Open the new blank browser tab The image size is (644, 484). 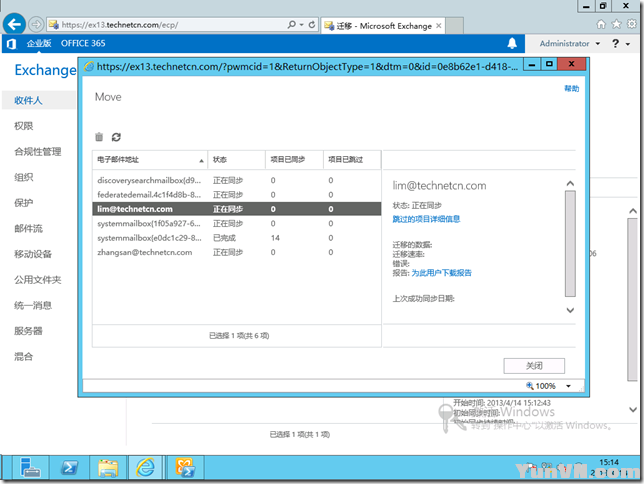(455, 25)
